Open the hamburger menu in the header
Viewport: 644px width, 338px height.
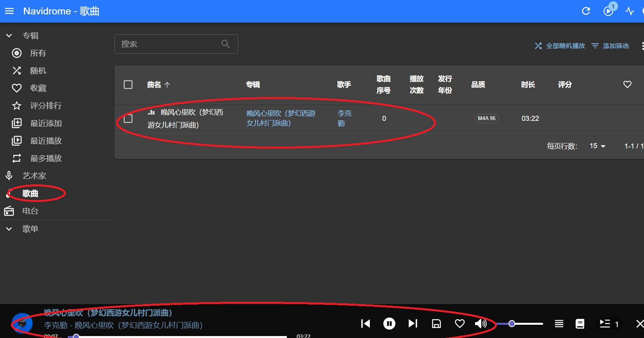pyautogui.click(x=9, y=11)
